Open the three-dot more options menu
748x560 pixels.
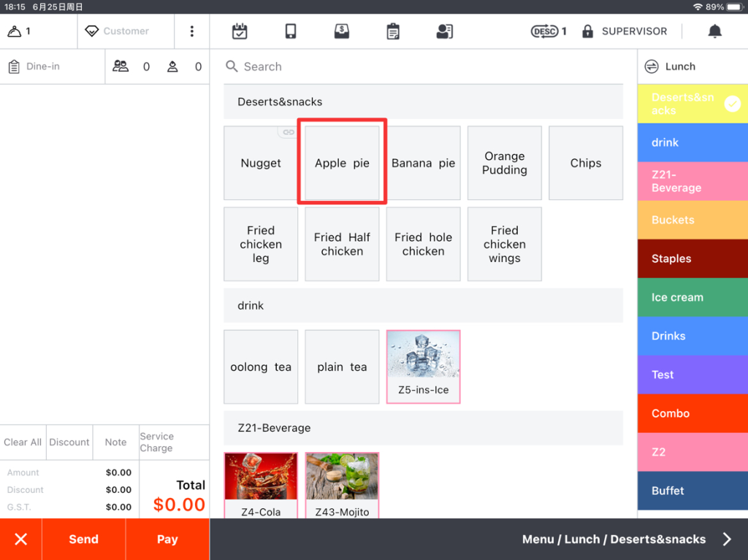(192, 31)
